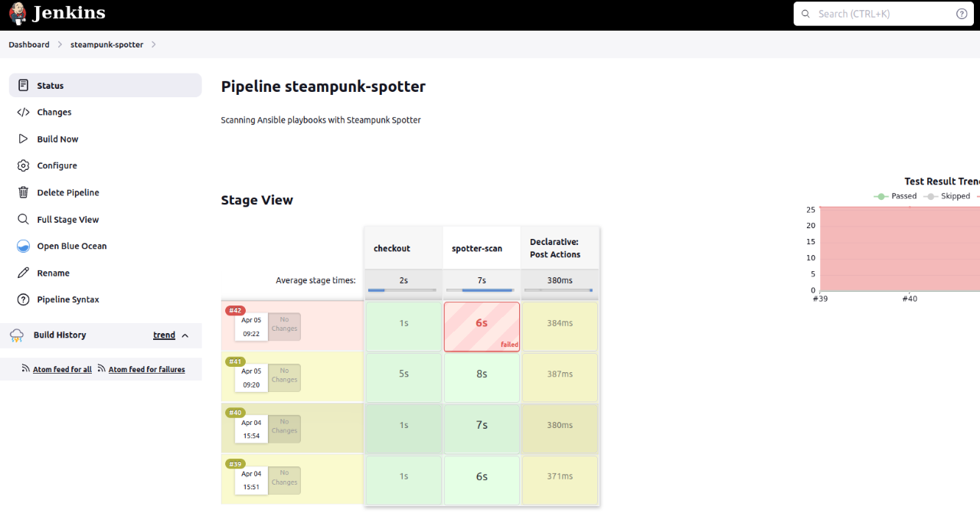Open the Atom feed for failures link
The height and width of the screenshot is (523, 980).
pyautogui.click(x=146, y=370)
